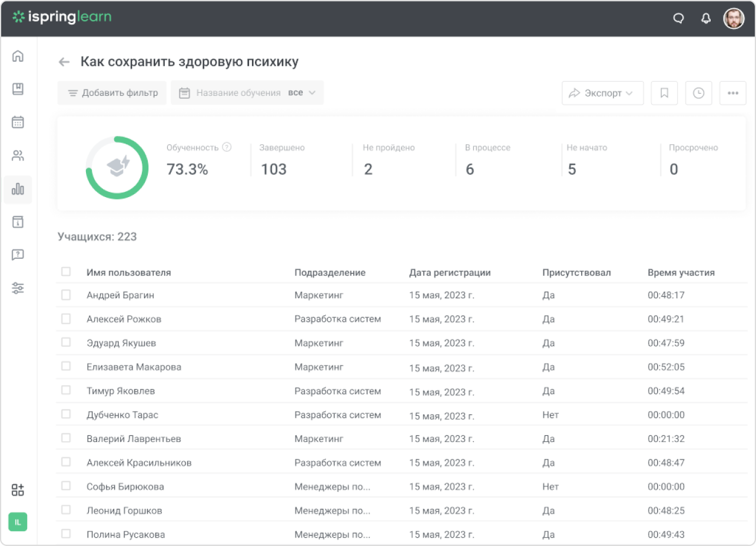Viewport: 756px width, 546px height.
Task: Tick the checkbox next to Дубченко Тарас
Action: (x=66, y=414)
